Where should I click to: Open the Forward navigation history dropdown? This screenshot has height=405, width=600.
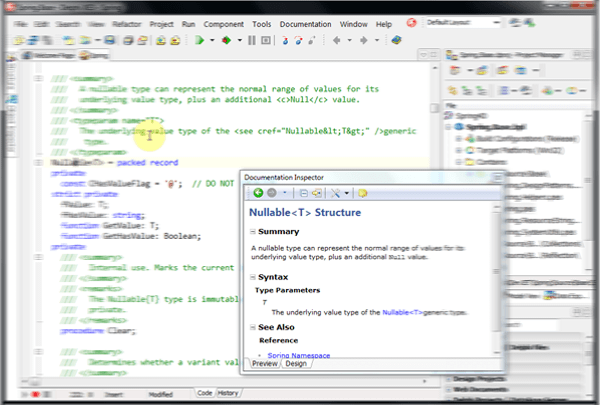click(377, 40)
